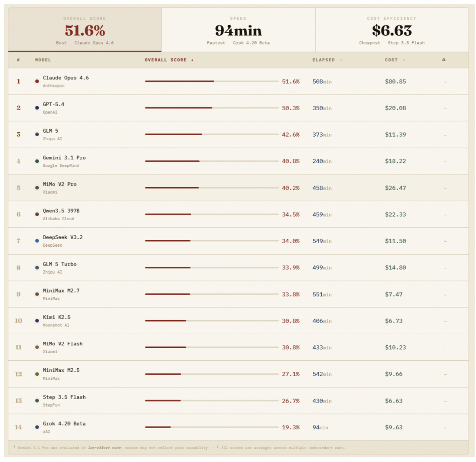Select the 51.6% score in the Claude Opus 4.6 row
Viewport: 476px width, 462px height.
click(x=291, y=81)
